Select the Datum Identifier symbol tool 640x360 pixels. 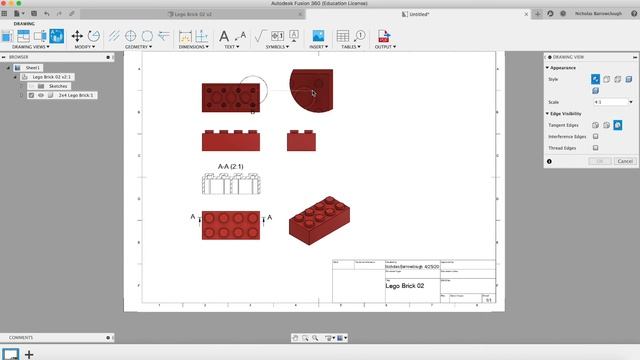click(294, 36)
